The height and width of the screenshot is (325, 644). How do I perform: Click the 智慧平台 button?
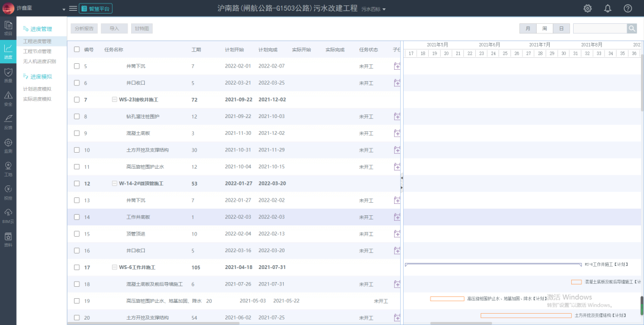click(x=95, y=8)
